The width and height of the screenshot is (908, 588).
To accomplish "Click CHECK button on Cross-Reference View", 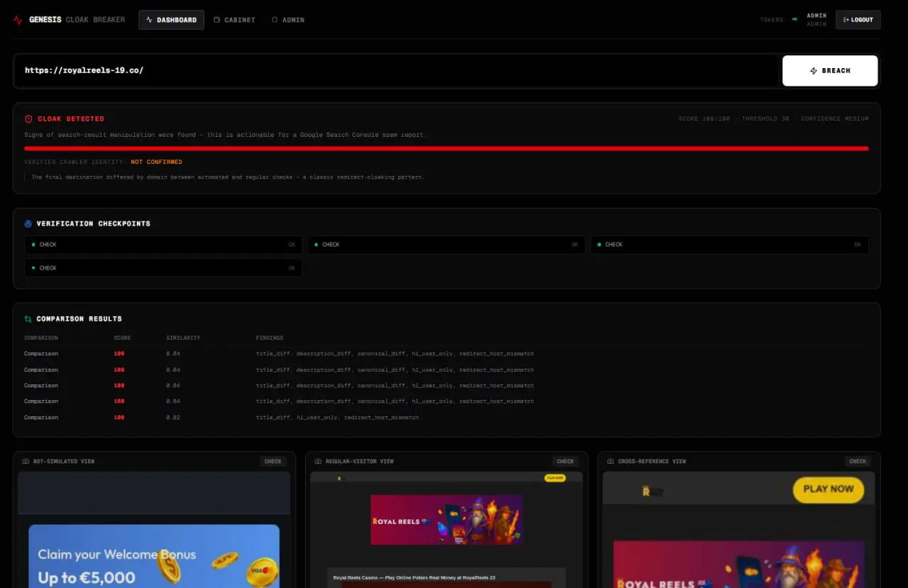I will pos(858,462).
